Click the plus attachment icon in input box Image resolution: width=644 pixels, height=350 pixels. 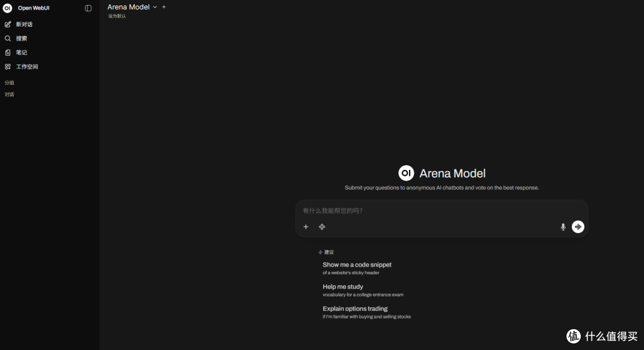(305, 227)
